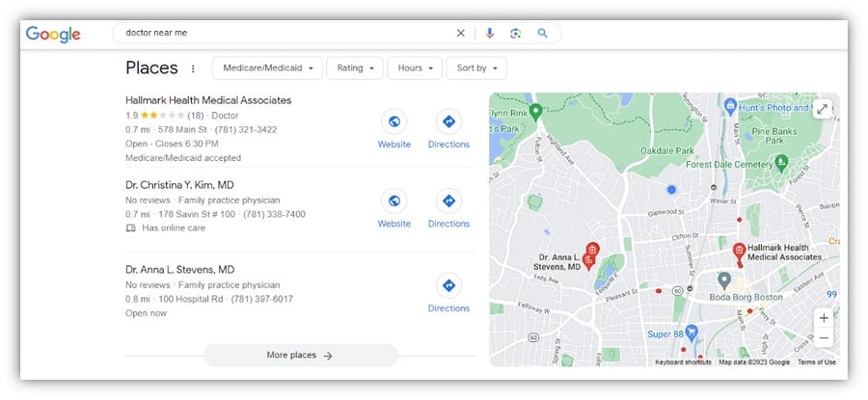Click Keyboard shortcuts on the map
The image size is (868, 400).
[x=683, y=361]
